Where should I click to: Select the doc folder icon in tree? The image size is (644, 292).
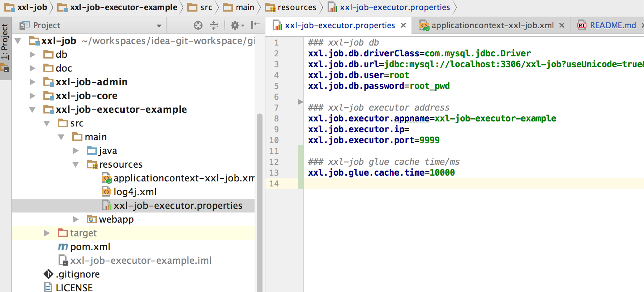[48, 68]
